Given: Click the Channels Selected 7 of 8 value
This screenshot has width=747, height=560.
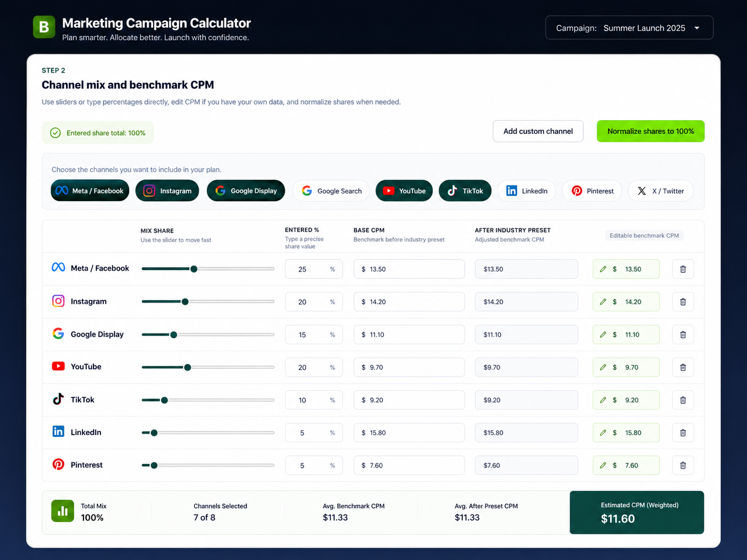Looking at the screenshot, I should coord(204,518).
